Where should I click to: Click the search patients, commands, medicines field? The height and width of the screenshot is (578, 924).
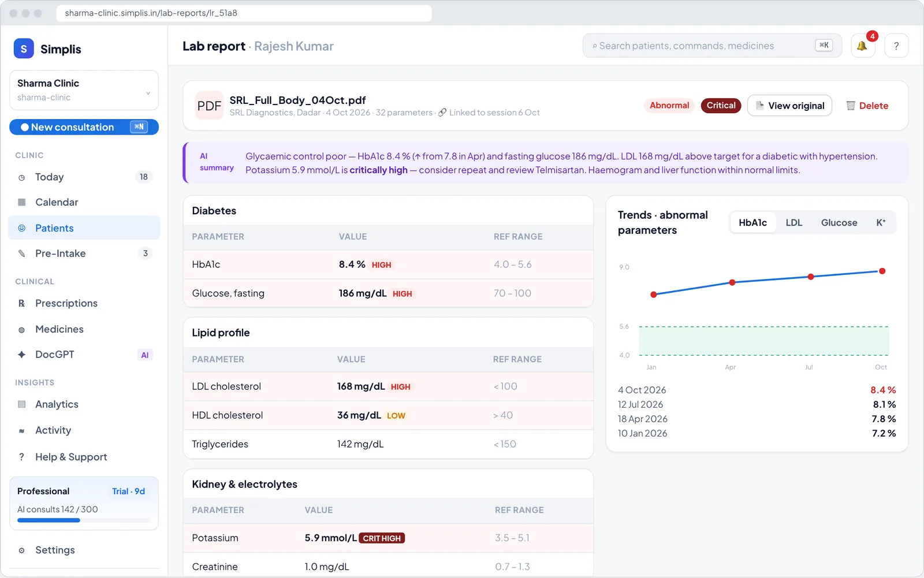point(712,46)
